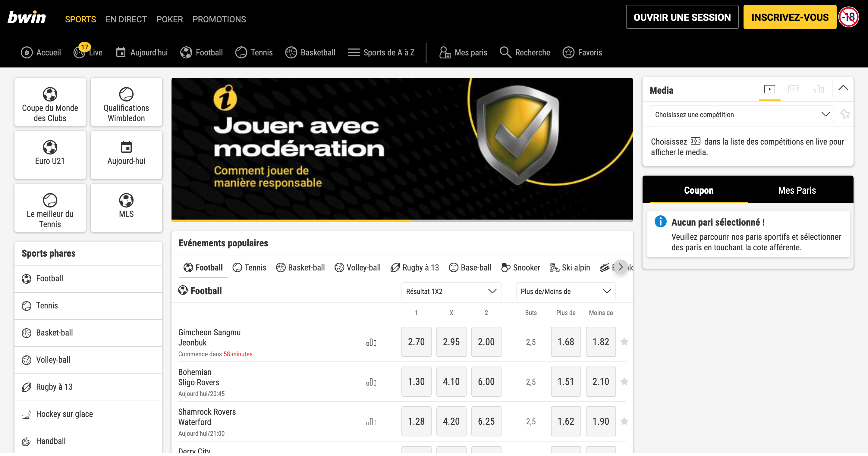
Task: Open Mes paris in top nav
Action: coord(463,52)
